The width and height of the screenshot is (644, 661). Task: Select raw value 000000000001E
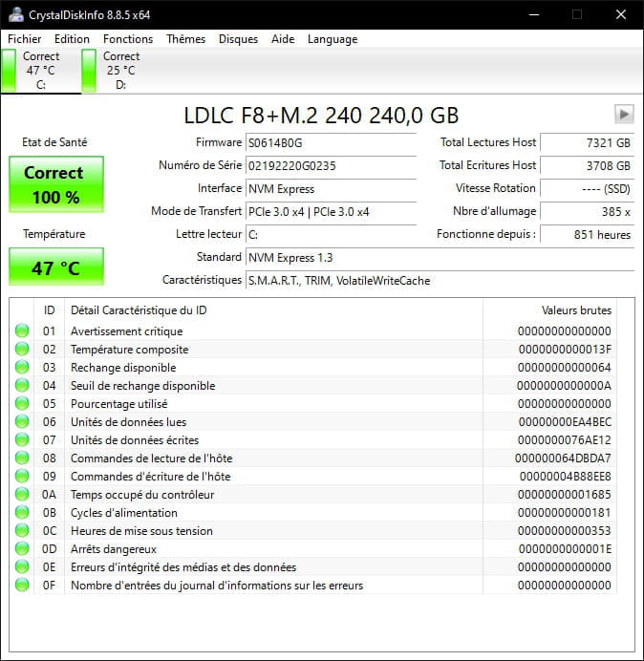click(565, 549)
